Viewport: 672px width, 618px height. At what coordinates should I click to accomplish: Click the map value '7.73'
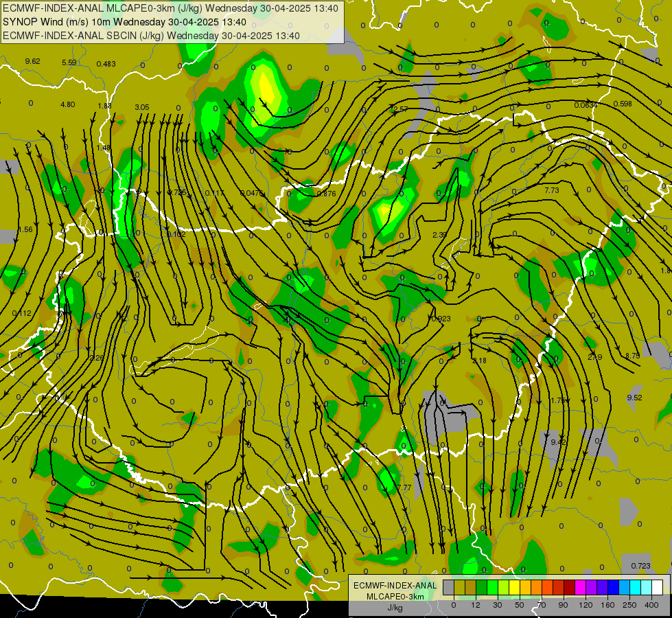[552, 190]
